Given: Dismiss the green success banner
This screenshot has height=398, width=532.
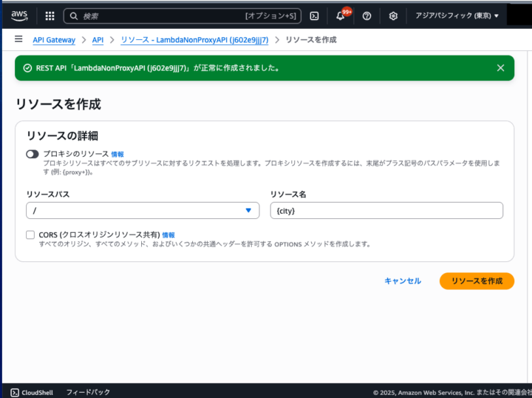Looking at the screenshot, I should click(500, 67).
